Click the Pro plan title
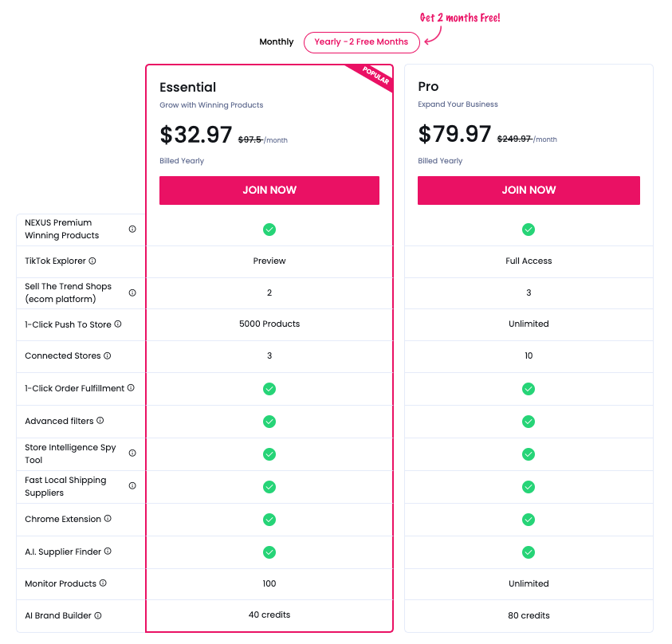 point(429,87)
